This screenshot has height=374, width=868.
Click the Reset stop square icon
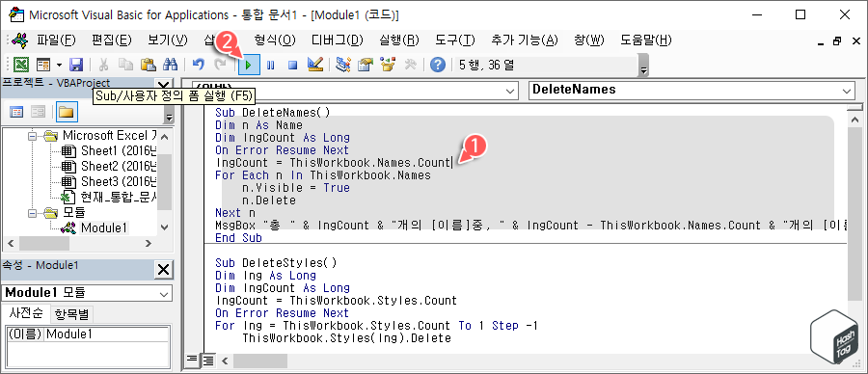pyautogui.click(x=293, y=66)
